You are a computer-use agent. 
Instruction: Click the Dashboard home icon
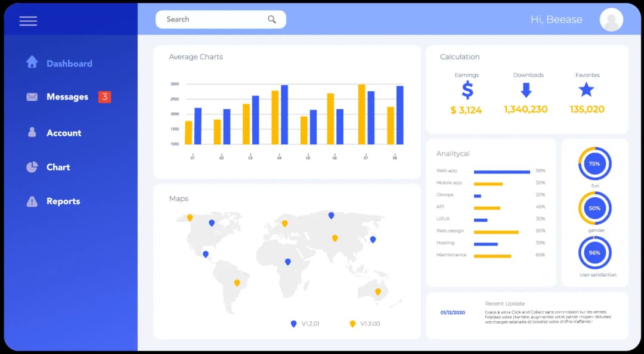(x=32, y=63)
